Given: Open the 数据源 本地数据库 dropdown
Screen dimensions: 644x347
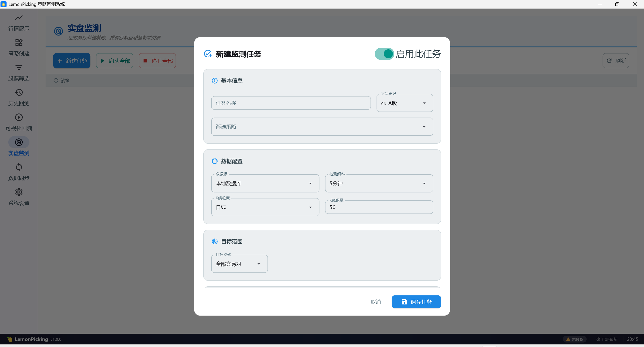Looking at the screenshot, I should 265,183.
